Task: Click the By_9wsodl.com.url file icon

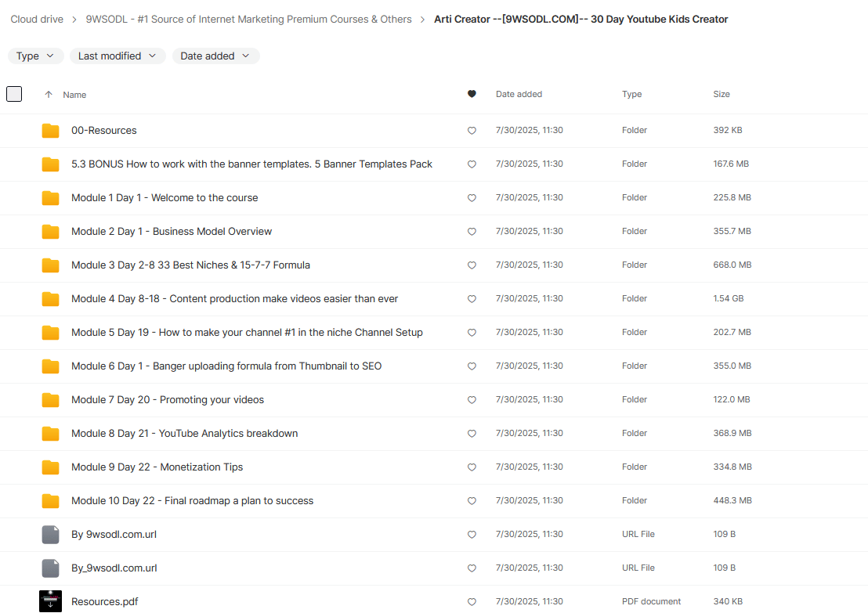Action: point(50,568)
